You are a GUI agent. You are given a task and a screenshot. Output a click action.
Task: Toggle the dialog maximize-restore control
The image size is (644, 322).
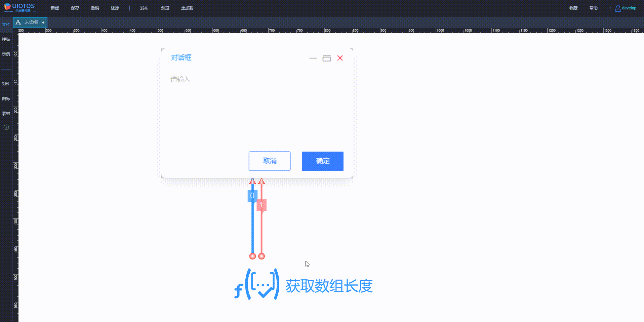326,58
